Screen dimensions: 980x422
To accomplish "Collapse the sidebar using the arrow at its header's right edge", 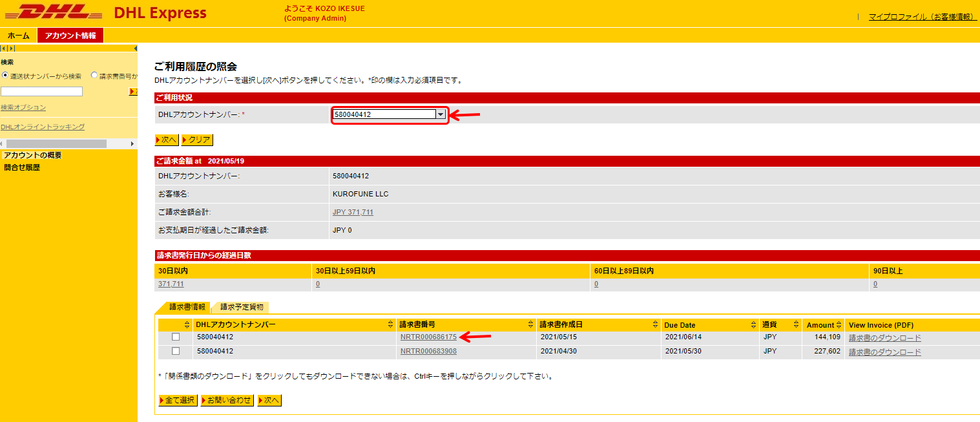I will click(135, 48).
